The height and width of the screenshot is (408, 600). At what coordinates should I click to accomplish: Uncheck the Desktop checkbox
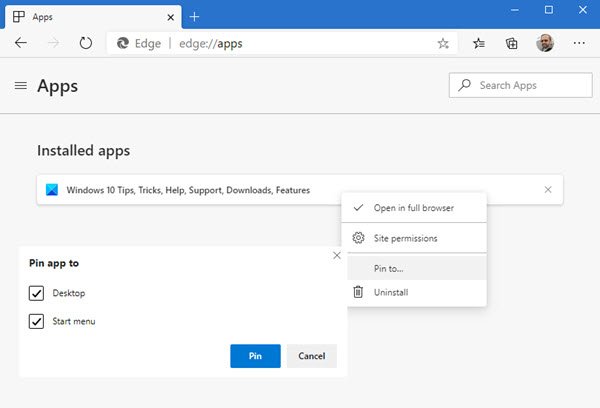[x=36, y=293]
